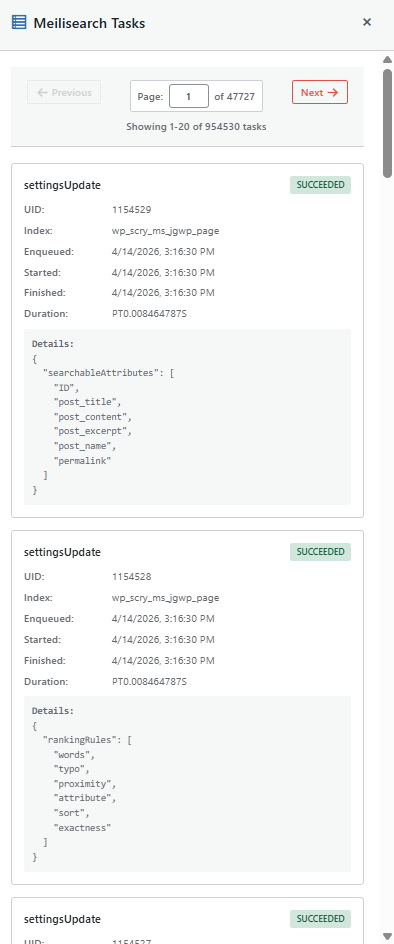This screenshot has width=394, height=944.
Task: Click the scrollbar down arrow
Action: click(387, 936)
